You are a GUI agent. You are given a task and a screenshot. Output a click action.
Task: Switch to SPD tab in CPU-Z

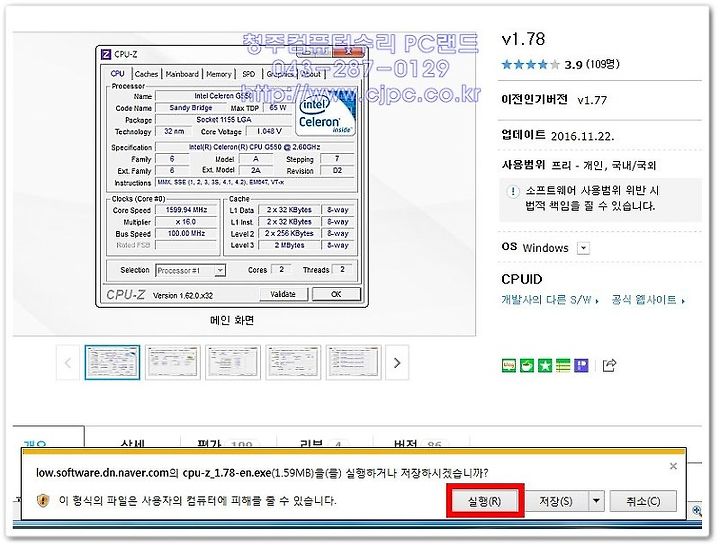[x=248, y=74]
